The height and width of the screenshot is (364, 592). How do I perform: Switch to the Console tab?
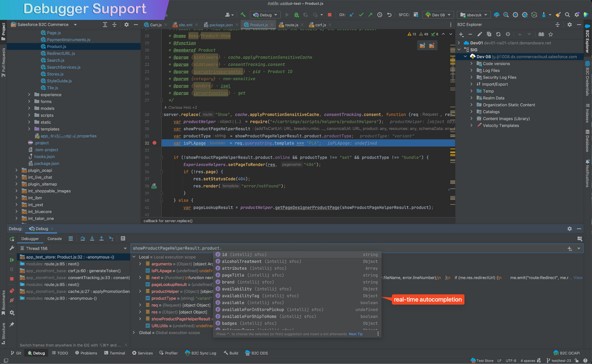[x=55, y=239]
